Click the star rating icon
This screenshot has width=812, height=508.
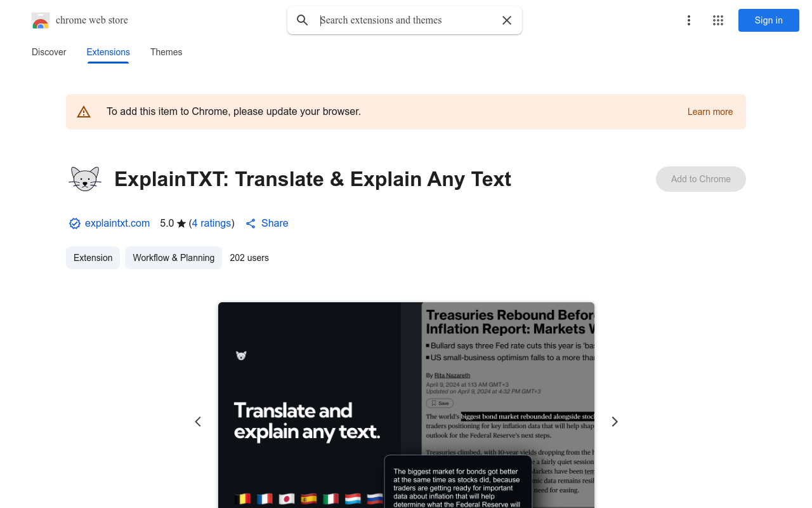(181, 224)
